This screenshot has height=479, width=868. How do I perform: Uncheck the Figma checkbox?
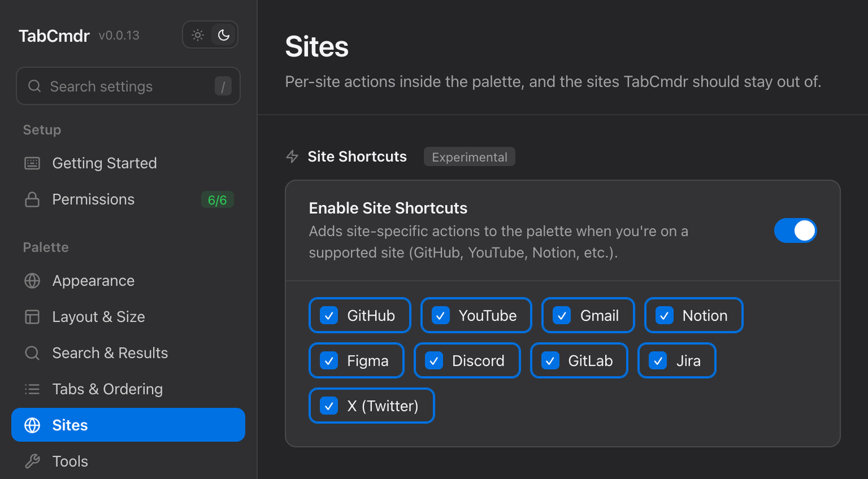tap(329, 361)
